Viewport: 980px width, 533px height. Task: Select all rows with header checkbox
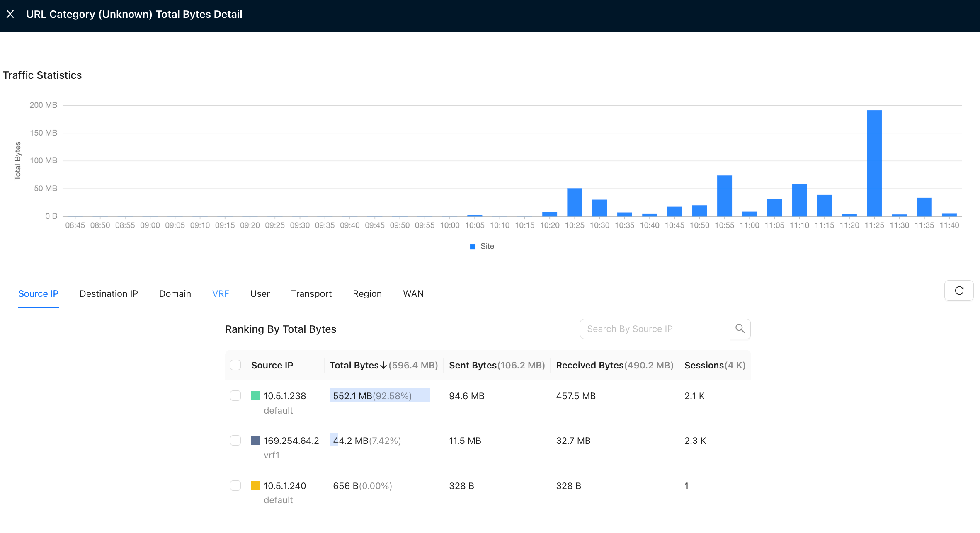pyautogui.click(x=235, y=365)
